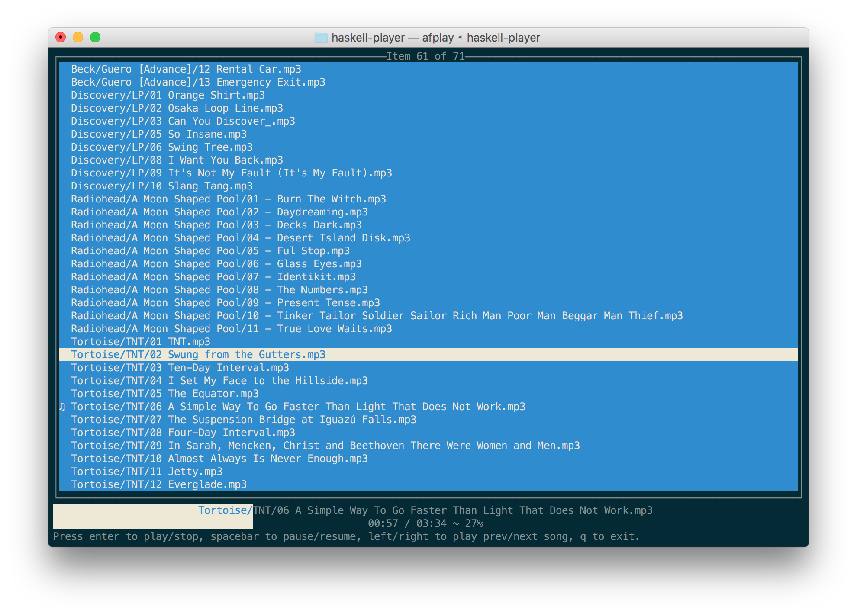Select Tortoise TNT 02 Swung from the Gutters

point(198,355)
